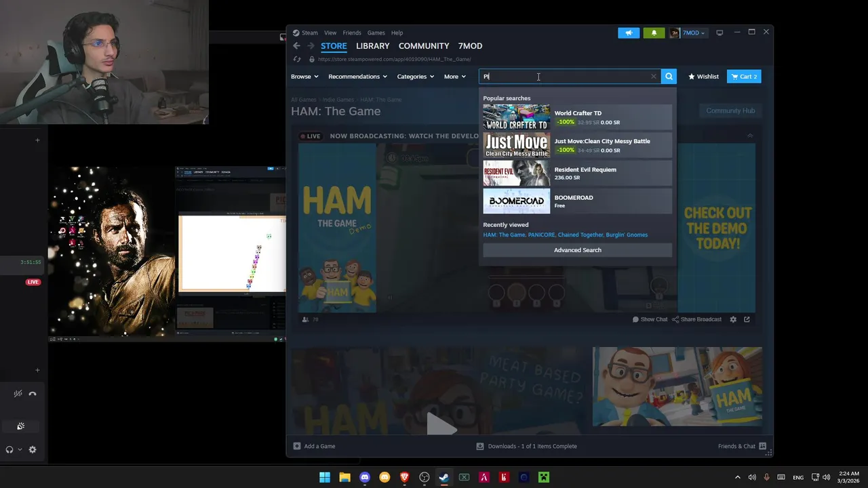This screenshot has width=868, height=488.
Task: Click Share Broadcast
Action: pos(696,319)
